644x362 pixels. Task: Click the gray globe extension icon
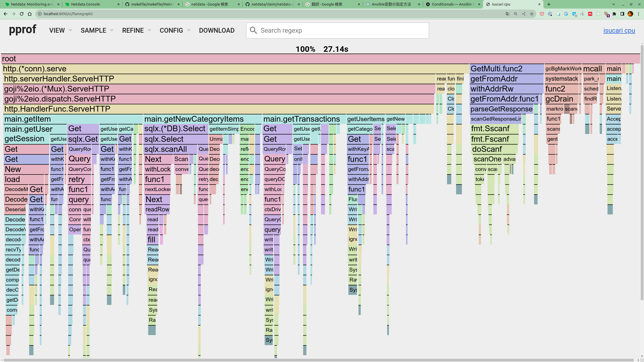pyautogui.click(x=582, y=14)
